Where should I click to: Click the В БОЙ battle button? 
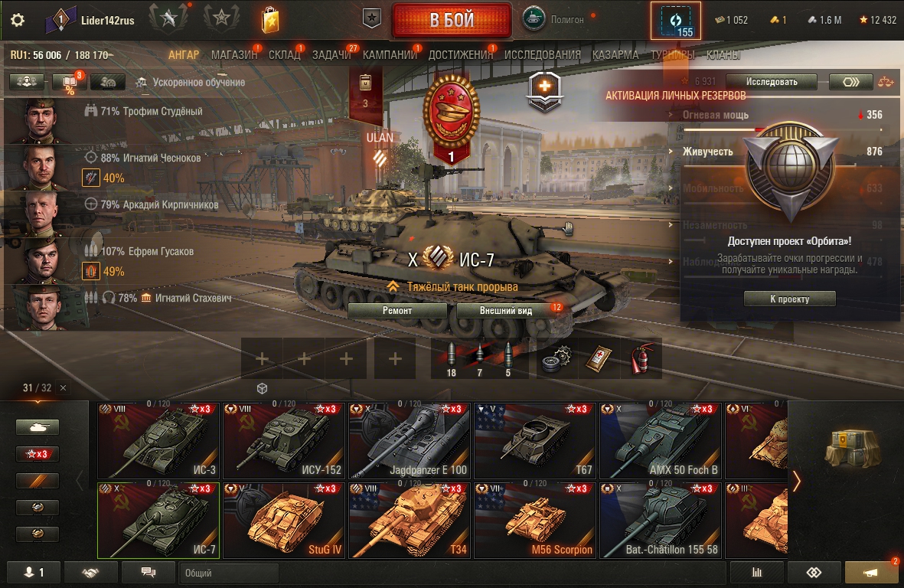452,20
